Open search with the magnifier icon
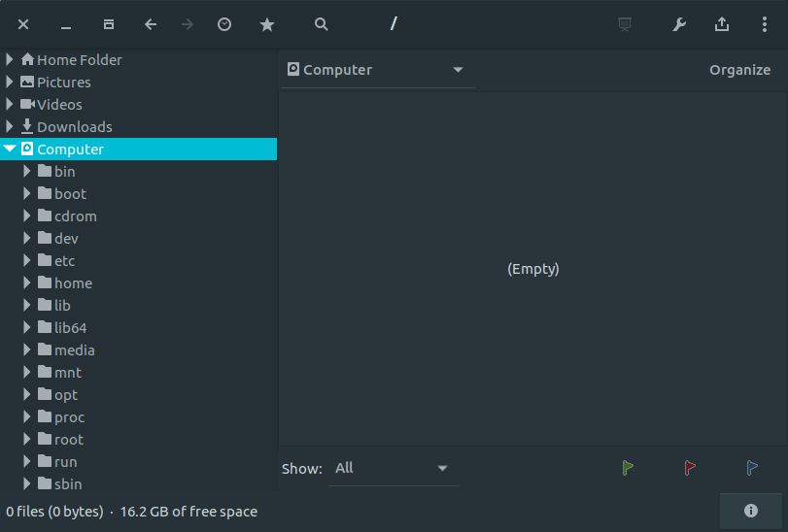The image size is (788, 532). coord(322,24)
